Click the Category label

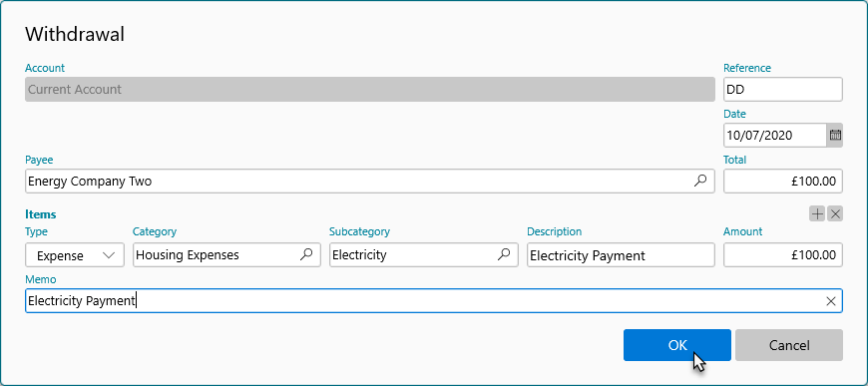pos(155,232)
